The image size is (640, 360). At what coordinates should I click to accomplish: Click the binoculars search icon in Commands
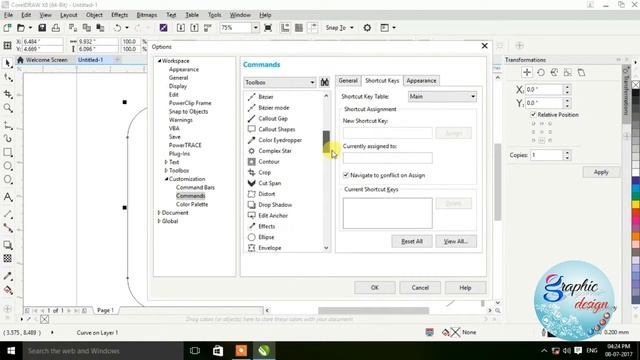324,82
